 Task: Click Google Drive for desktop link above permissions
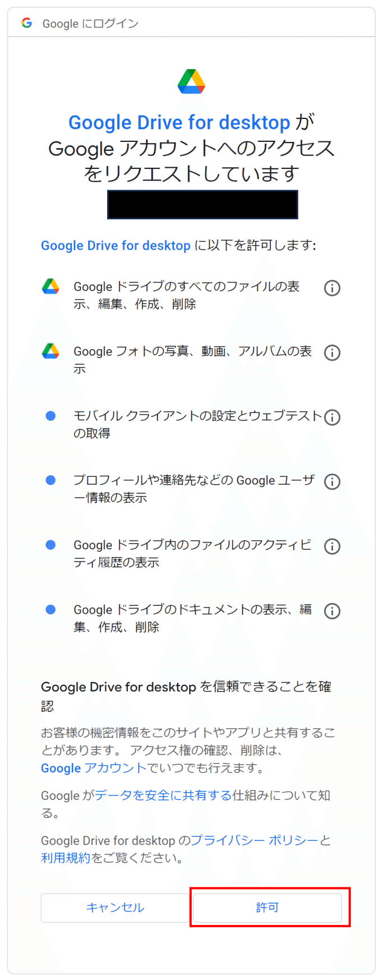[x=116, y=246]
